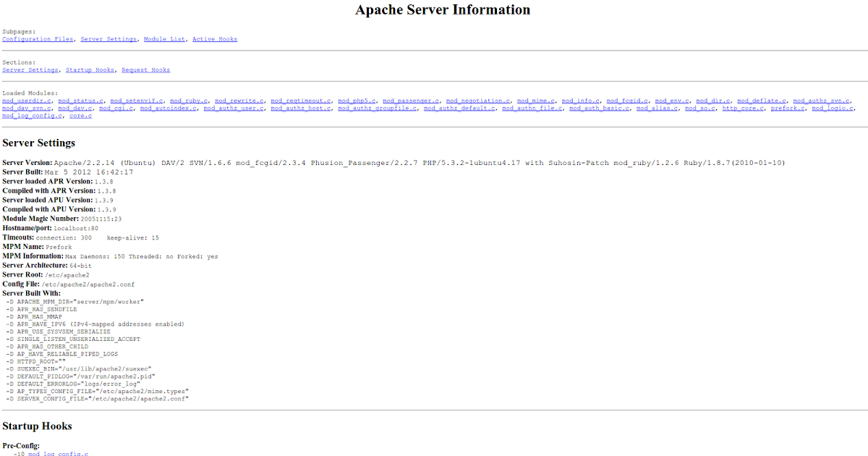Open the mod_log_config.c module information

tap(31, 115)
